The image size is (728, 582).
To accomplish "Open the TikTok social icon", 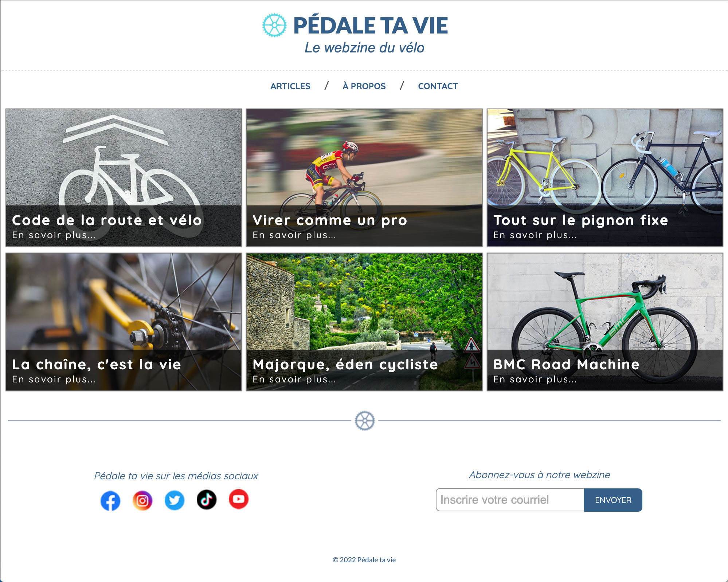I will (206, 500).
